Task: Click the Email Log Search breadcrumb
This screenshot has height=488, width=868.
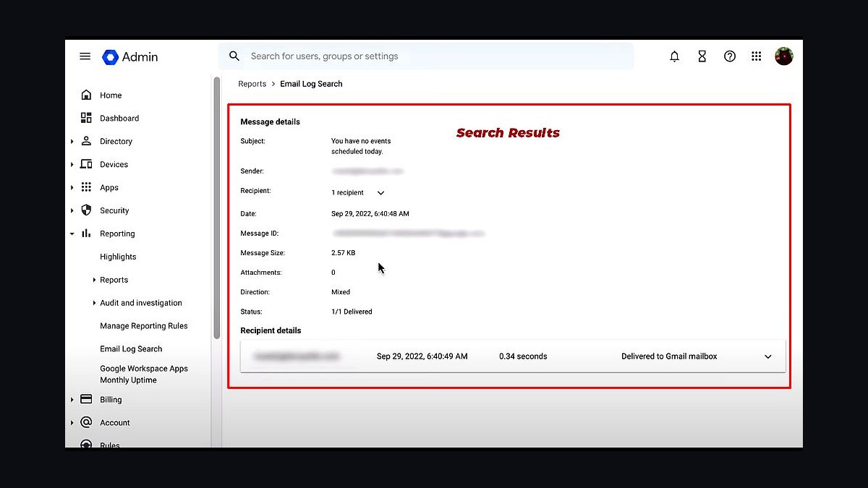Action: [x=311, y=84]
